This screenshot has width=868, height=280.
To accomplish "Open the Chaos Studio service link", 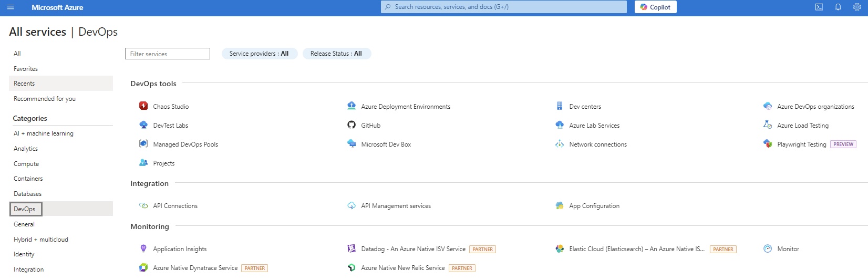I will [171, 107].
